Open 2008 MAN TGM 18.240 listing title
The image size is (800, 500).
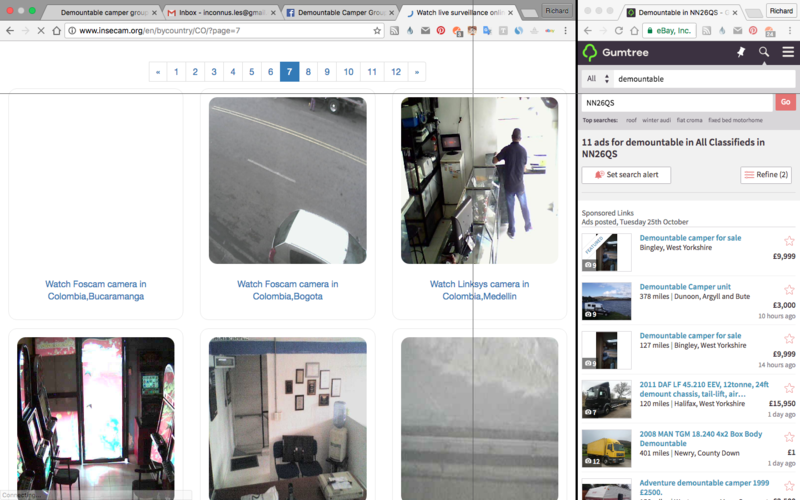(x=701, y=438)
